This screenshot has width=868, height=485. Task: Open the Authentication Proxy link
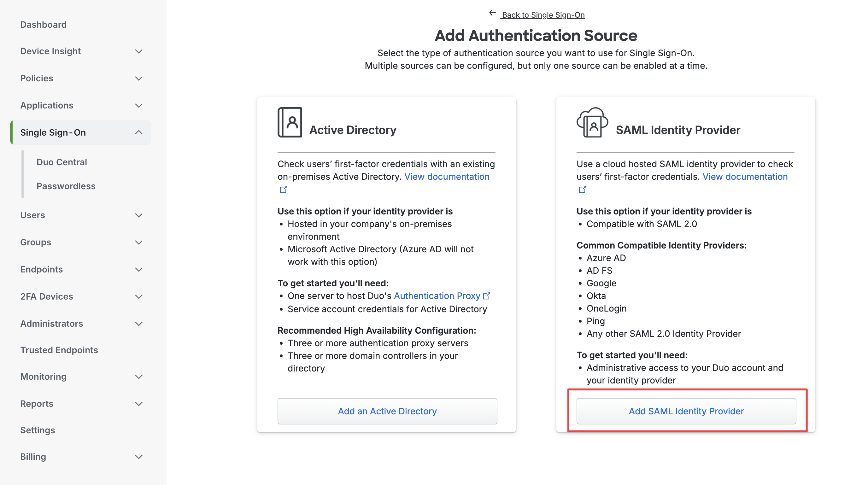(437, 296)
